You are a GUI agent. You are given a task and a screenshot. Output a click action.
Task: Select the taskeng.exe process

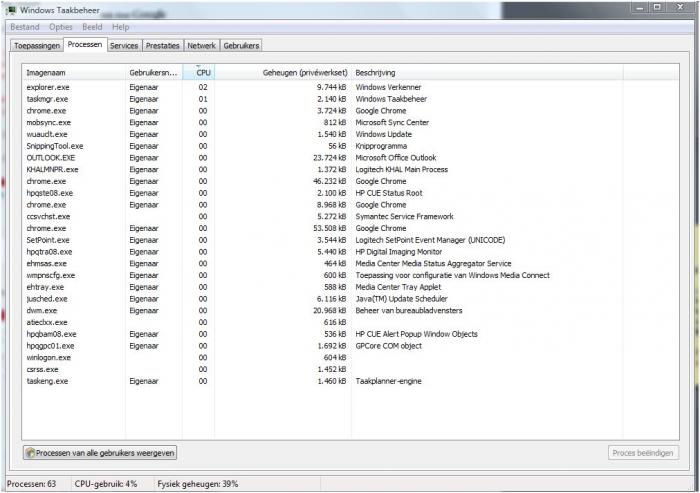pyautogui.click(x=350, y=381)
